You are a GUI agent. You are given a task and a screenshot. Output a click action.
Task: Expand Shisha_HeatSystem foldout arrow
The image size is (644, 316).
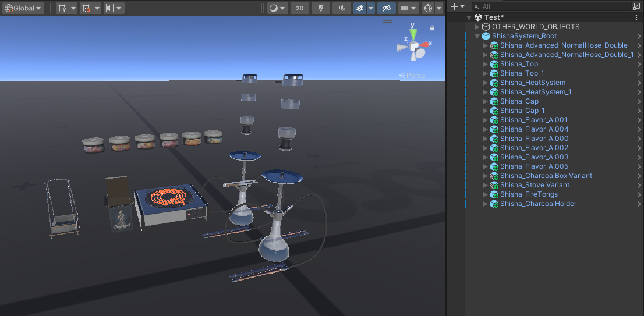(486, 83)
